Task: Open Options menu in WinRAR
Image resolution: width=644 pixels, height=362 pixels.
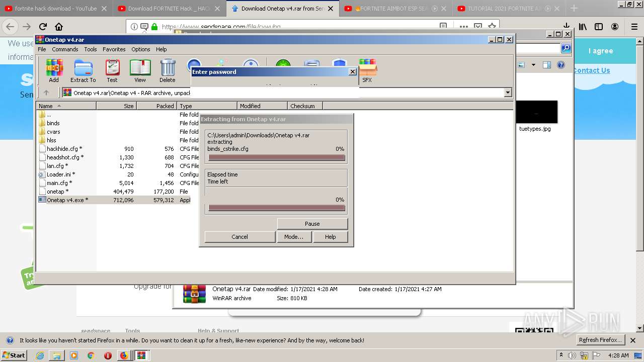Action: pyautogui.click(x=141, y=49)
